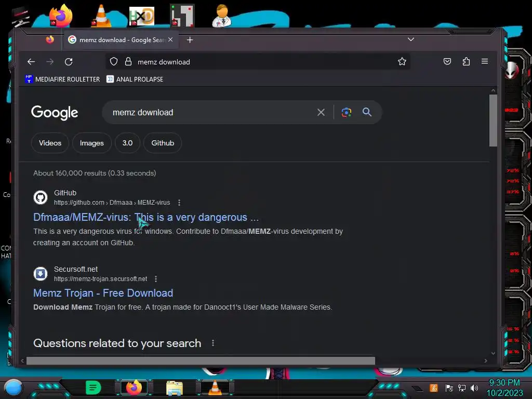This screenshot has height=399, width=532.
Task: Go back to the previous page
Action: (x=31, y=62)
